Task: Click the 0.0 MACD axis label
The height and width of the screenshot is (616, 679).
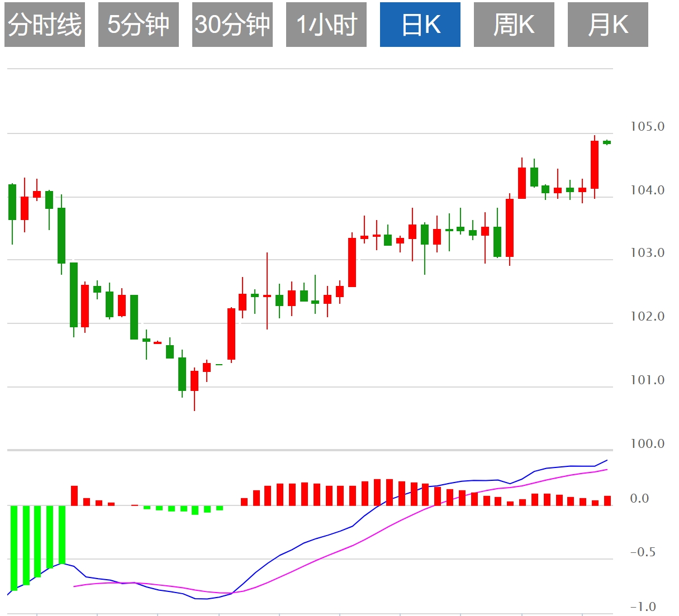Action: point(639,499)
